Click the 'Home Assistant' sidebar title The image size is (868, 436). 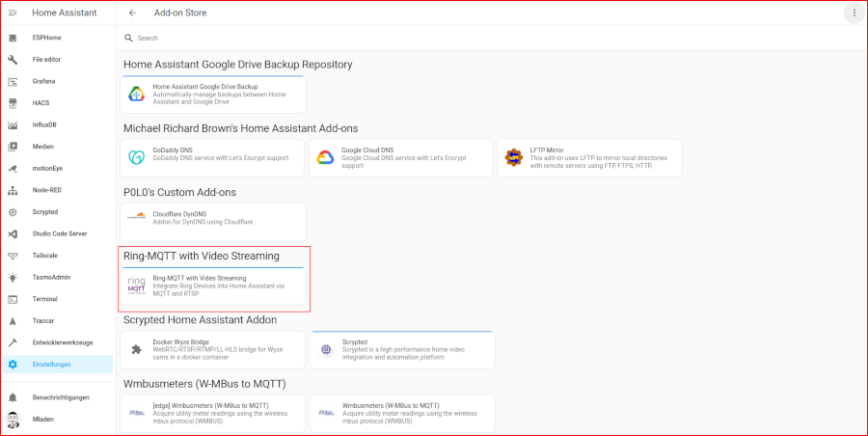(65, 13)
